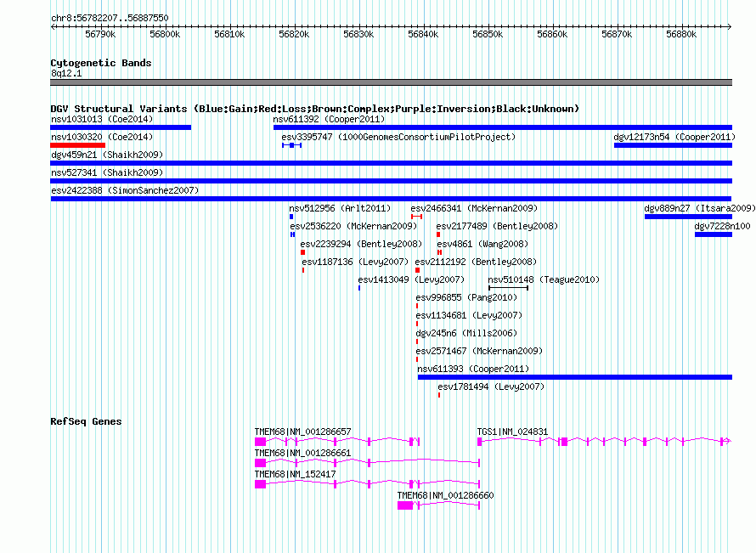The height and width of the screenshot is (553, 756).
Task: Select the TMEM68 NM_001286660 large magenta exon
Action: click(x=405, y=505)
